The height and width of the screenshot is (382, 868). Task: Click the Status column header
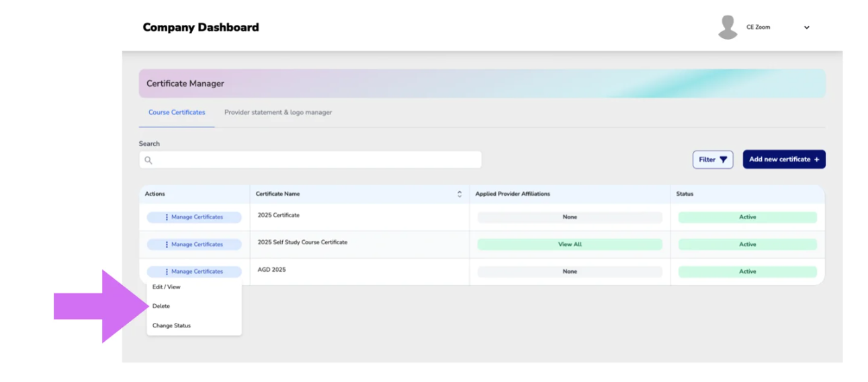click(x=685, y=194)
